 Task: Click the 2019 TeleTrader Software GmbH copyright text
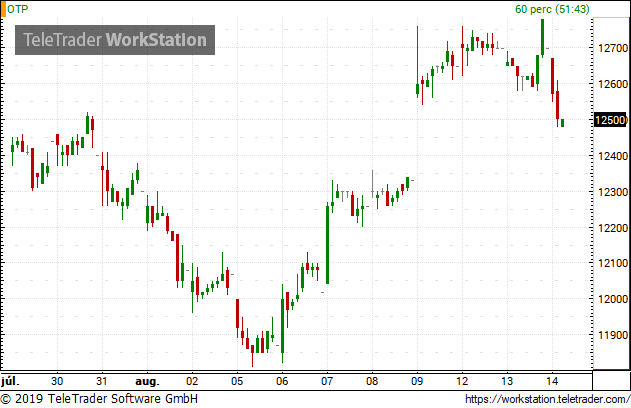tap(99, 399)
